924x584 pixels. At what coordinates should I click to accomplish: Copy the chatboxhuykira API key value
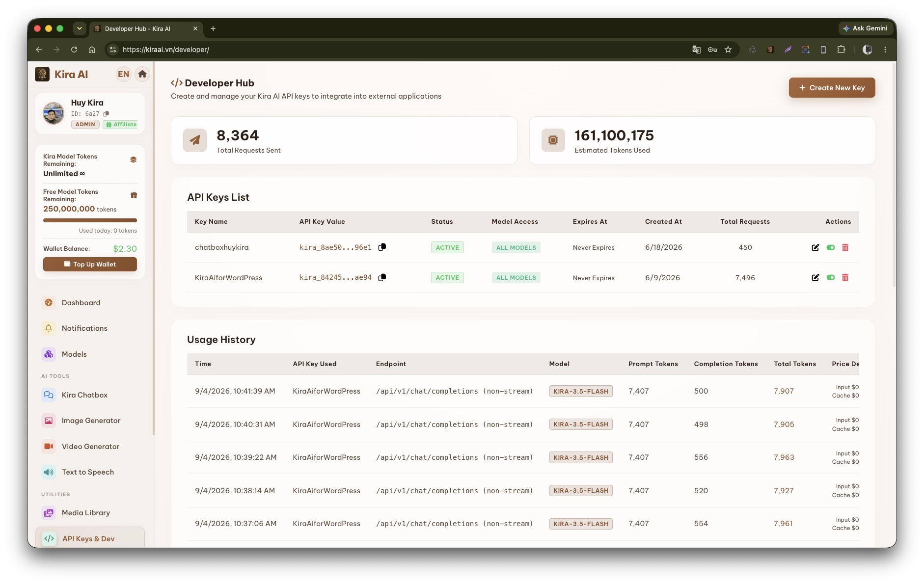[x=382, y=247]
